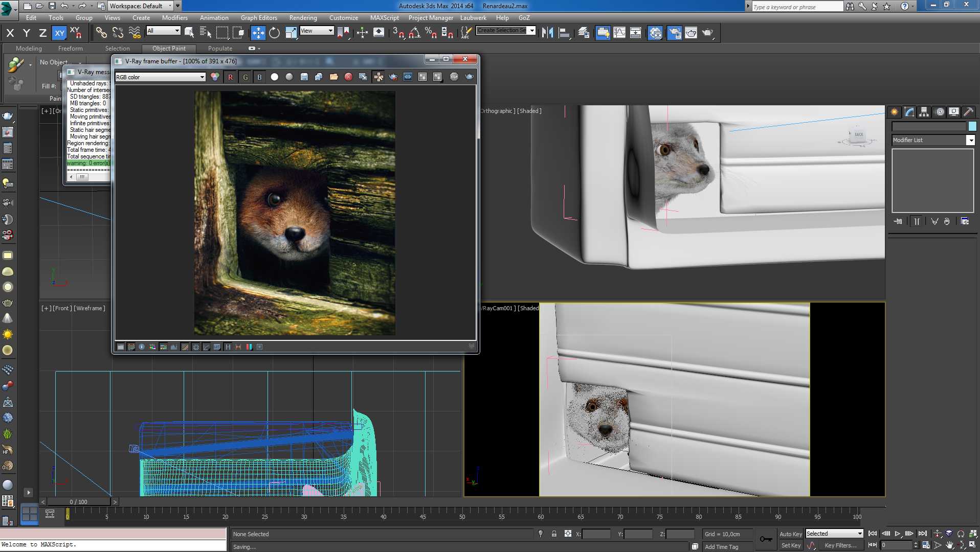
Task: Click the Render Production teapot icon
Action: (708, 33)
